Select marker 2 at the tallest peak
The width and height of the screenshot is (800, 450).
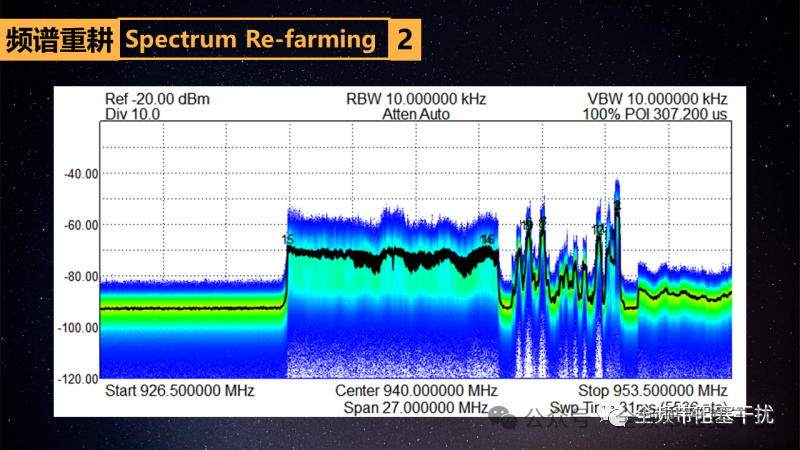click(617, 206)
